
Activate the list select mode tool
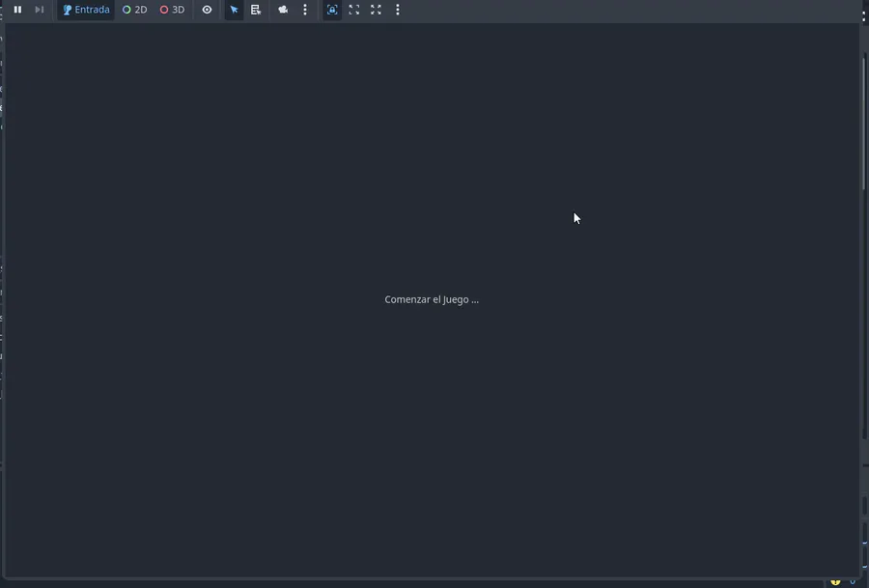[x=256, y=10]
